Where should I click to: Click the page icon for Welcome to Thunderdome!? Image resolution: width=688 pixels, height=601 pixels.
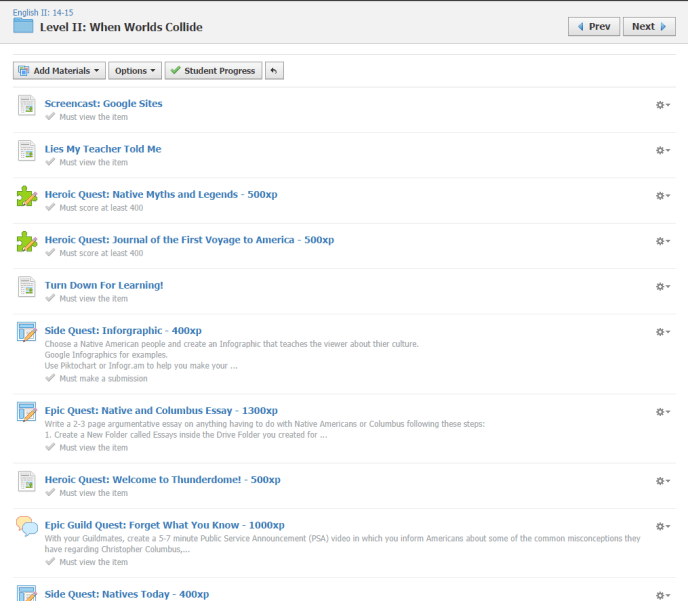pyautogui.click(x=26, y=481)
